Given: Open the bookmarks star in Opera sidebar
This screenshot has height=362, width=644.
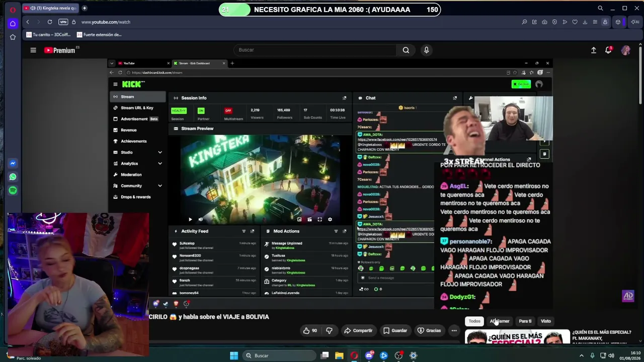Looking at the screenshot, I should tap(13, 37).
